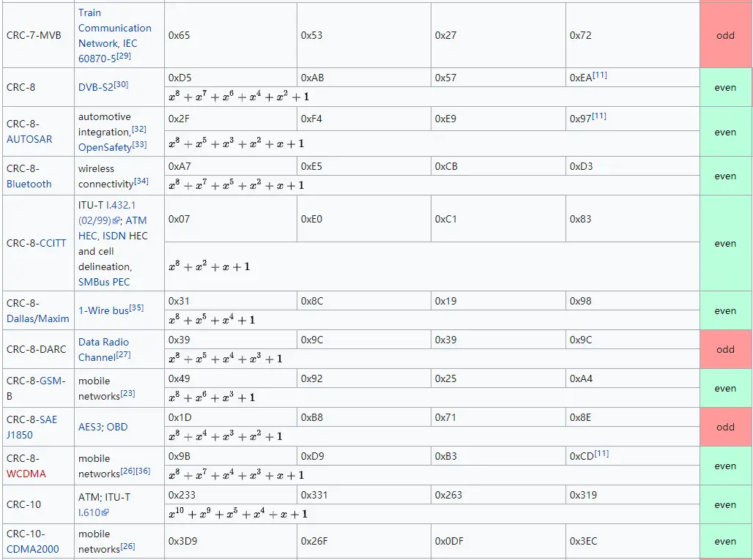Image resolution: width=753 pixels, height=560 pixels.
Task: Follow the DVB-S2 link
Action: point(95,87)
